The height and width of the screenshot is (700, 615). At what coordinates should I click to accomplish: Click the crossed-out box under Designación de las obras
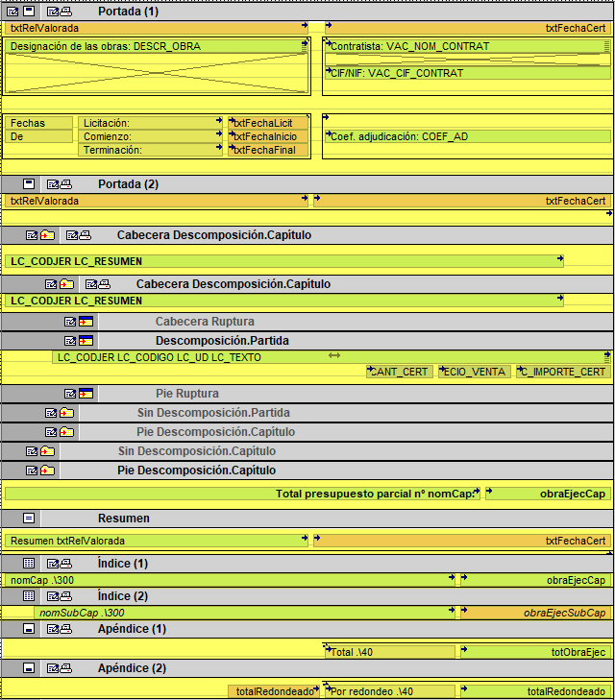click(157, 73)
